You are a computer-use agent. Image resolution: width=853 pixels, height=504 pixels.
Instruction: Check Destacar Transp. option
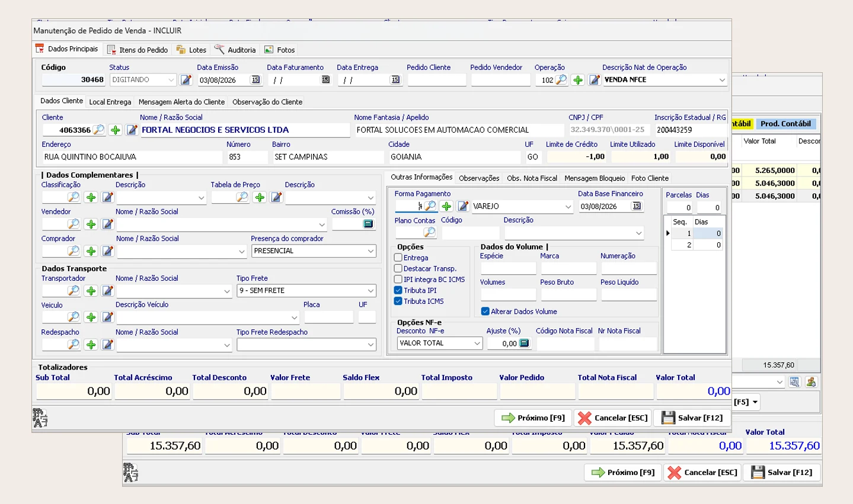click(x=398, y=268)
